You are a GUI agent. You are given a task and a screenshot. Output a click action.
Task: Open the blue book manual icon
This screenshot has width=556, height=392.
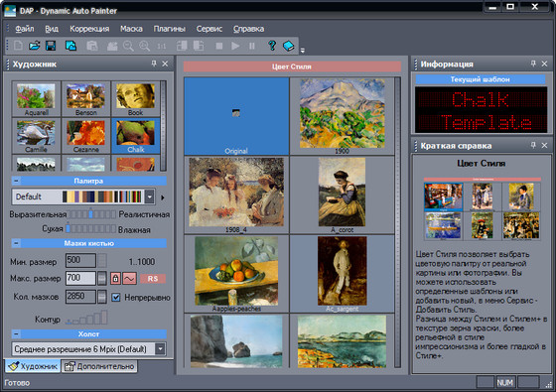pyautogui.click(x=289, y=46)
